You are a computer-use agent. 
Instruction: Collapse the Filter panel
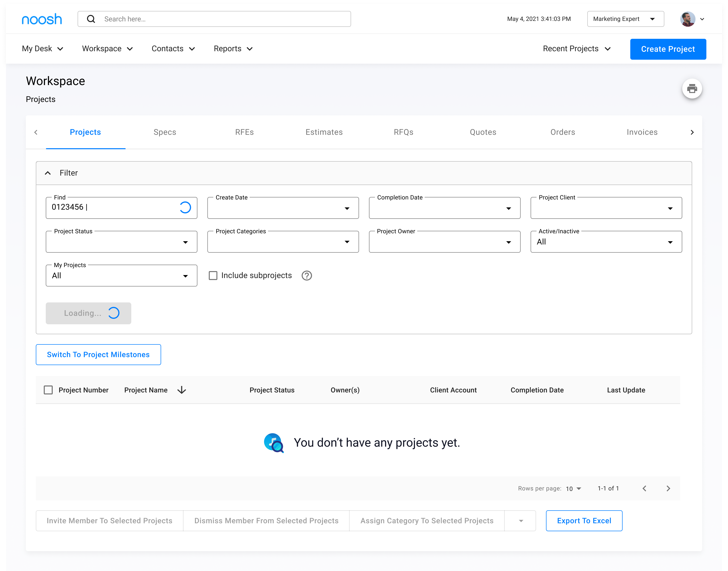click(48, 173)
